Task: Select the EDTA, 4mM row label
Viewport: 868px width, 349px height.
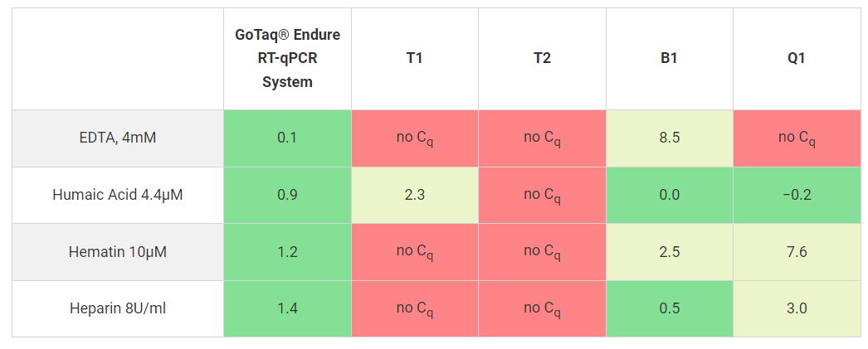Action: click(x=117, y=138)
